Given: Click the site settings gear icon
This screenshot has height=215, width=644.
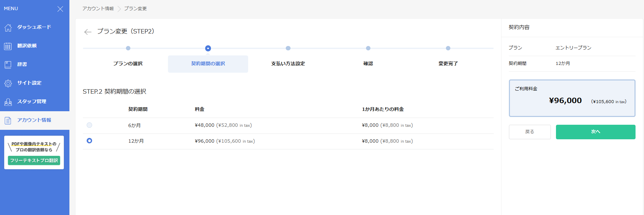Looking at the screenshot, I should click(8, 83).
